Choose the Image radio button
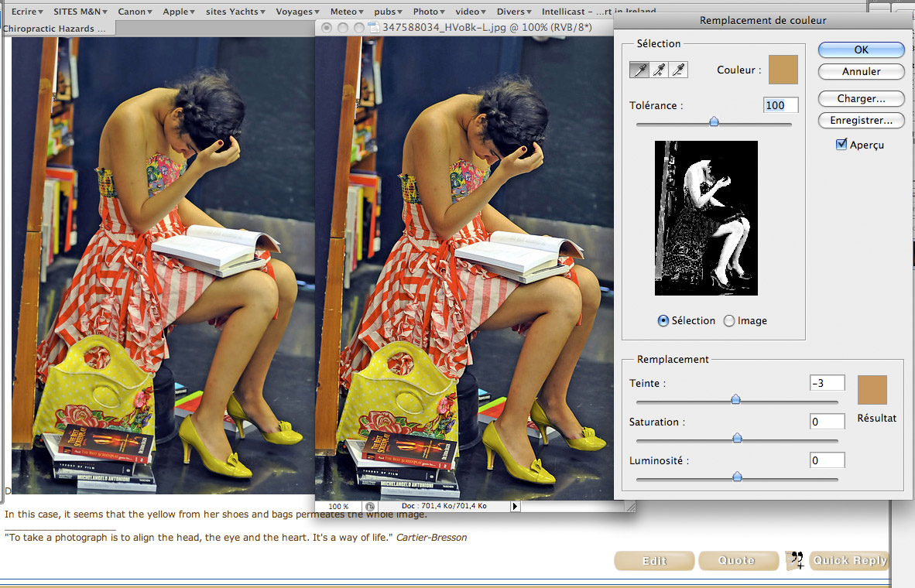The image size is (915, 588). [x=729, y=321]
